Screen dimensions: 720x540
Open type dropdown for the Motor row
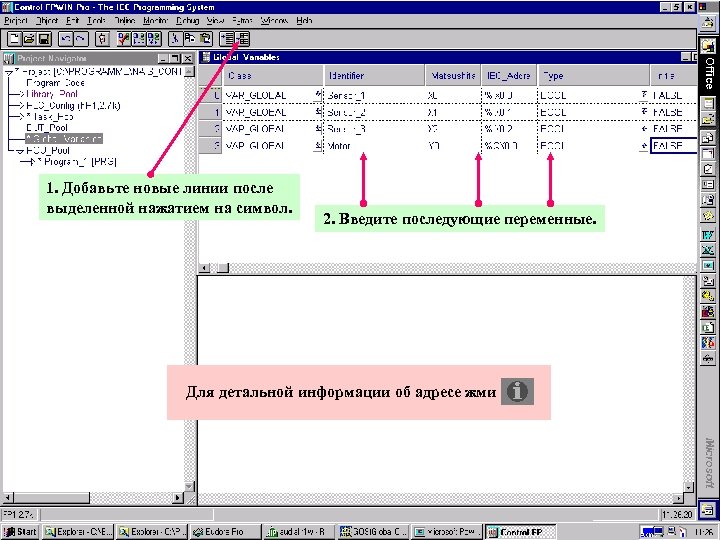click(x=645, y=146)
